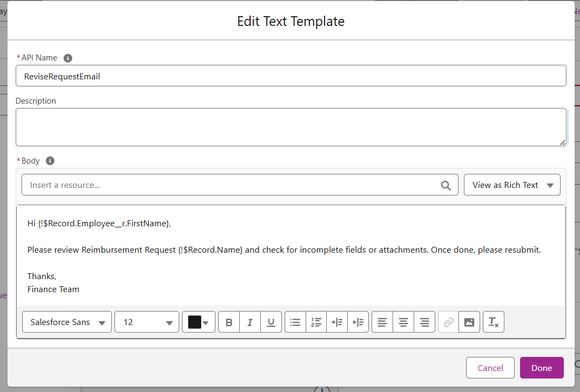Click the insert image icon
This screenshot has width=580, height=392.
coord(469,322)
